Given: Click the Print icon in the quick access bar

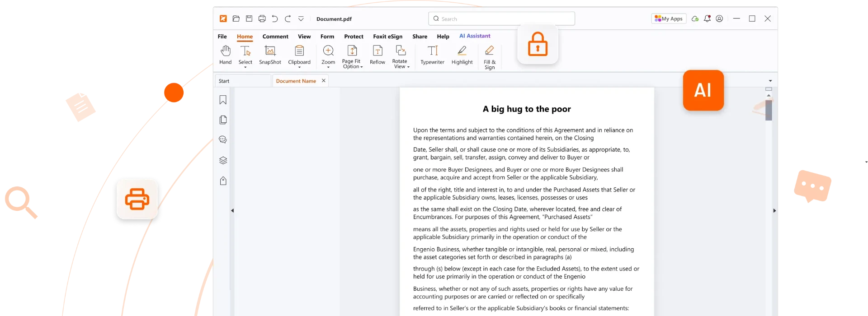Looking at the screenshot, I should coord(262,19).
